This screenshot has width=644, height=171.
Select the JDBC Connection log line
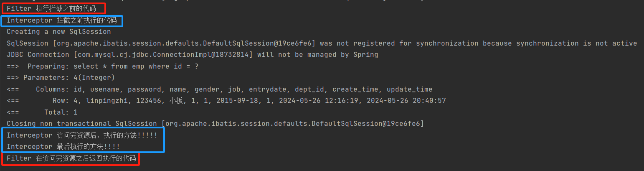click(x=192, y=55)
